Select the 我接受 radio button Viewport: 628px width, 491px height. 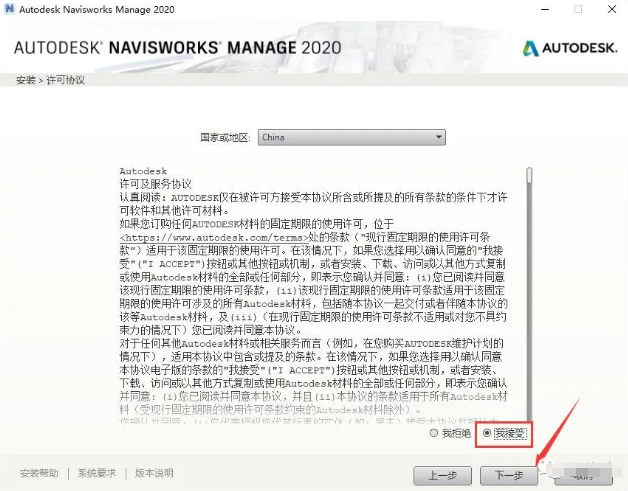487,433
